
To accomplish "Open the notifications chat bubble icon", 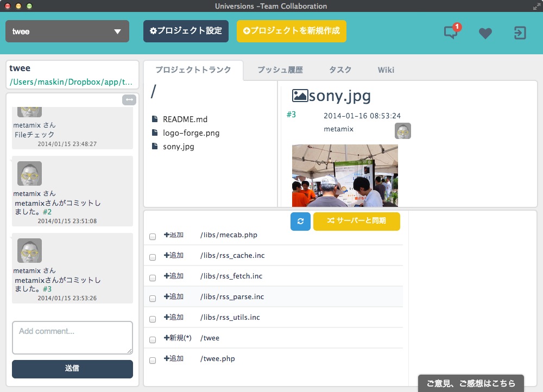I will pyautogui.click(x=451, y=33).
